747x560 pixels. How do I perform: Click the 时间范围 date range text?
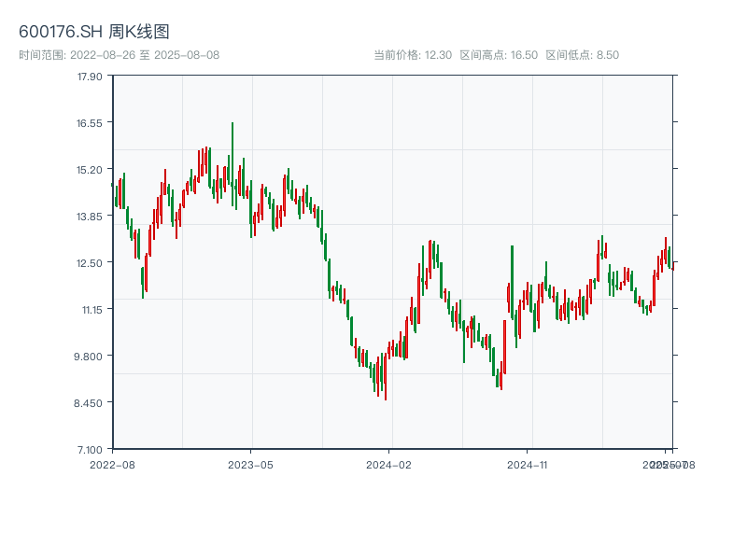[120, 55]
